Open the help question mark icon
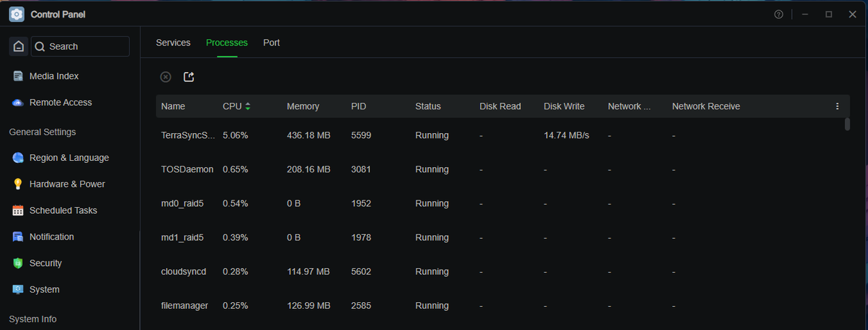 pyautogui.click(x=778, y=14)
